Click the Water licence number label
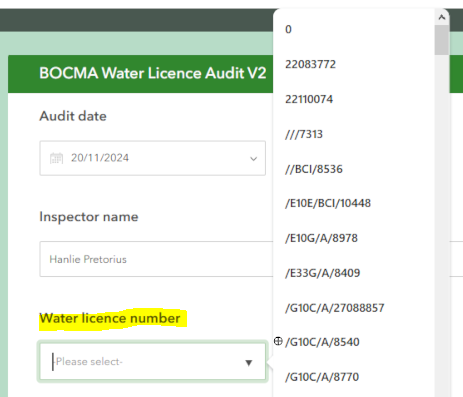 point(110,318)
